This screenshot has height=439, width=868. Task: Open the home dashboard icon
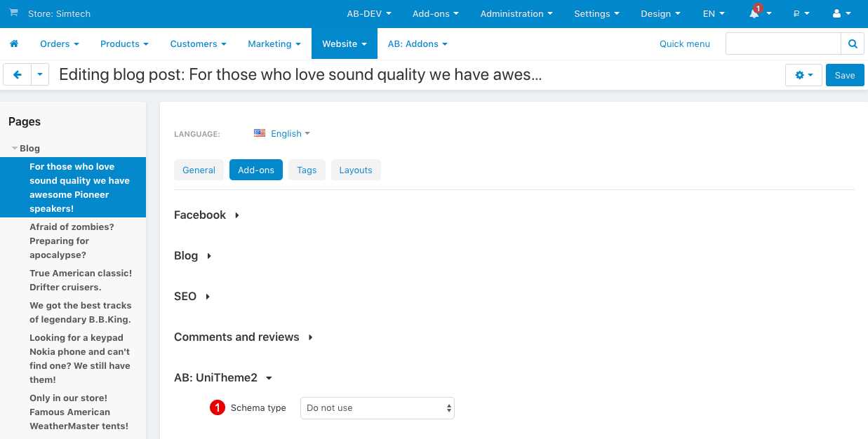pos(14,43)
